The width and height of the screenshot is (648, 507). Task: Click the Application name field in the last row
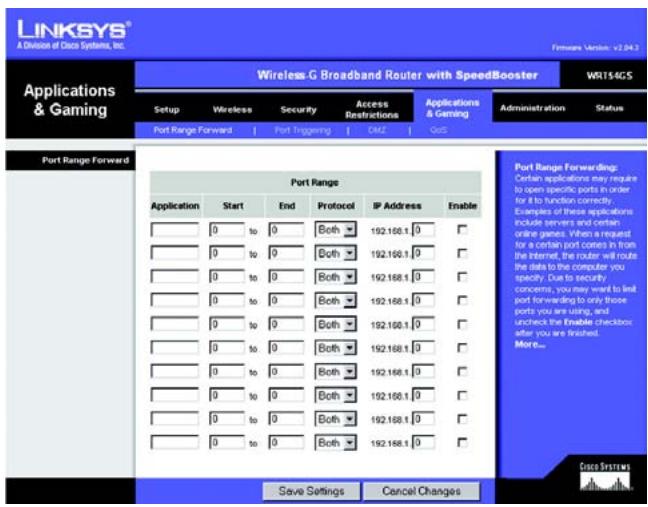pyautogui.click(x=175, y=443)
